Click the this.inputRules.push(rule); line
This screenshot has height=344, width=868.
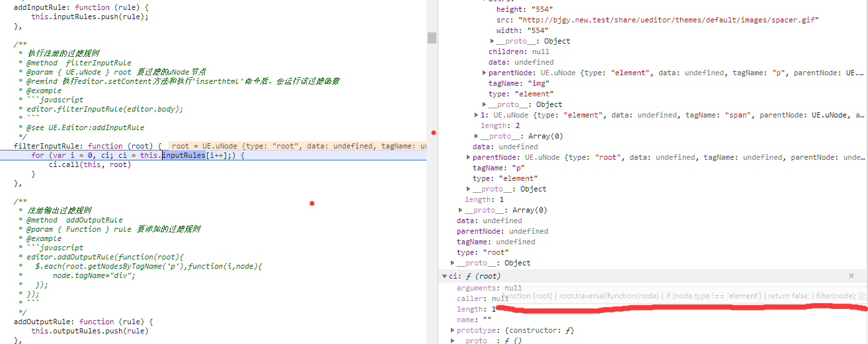90,17
